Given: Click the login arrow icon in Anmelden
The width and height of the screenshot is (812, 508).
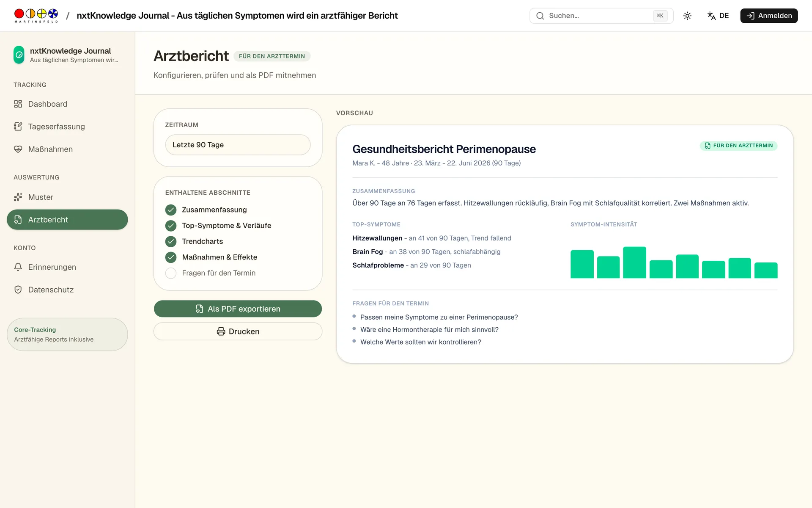Looking at the screenshot, I should [x=750, y=16].
